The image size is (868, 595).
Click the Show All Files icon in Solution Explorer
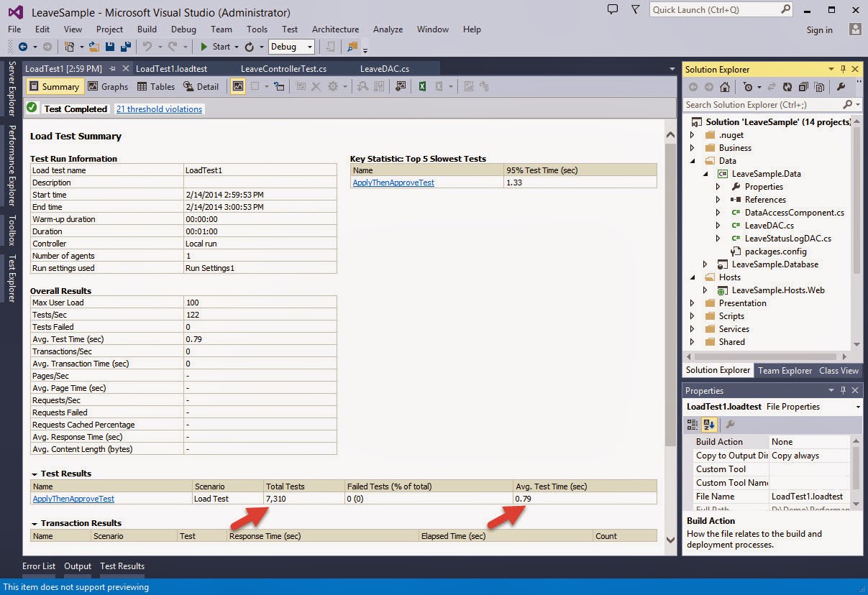pyautogui.click(x=819, y=87)
